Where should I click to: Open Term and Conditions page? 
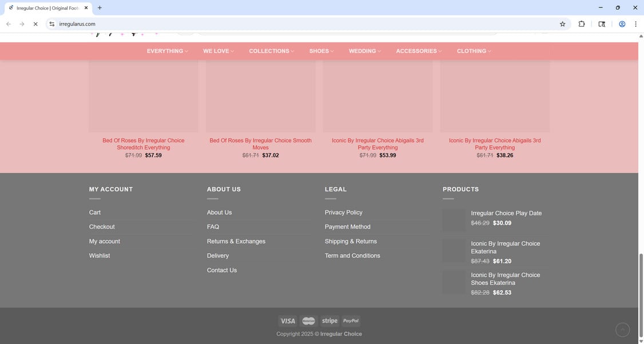[352, 255]
